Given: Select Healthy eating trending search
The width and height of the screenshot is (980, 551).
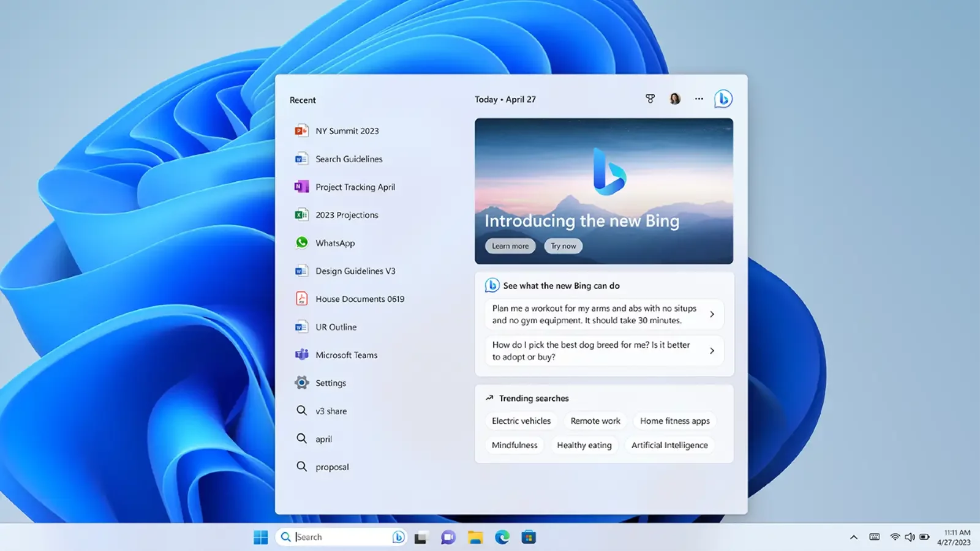Looking at the screenshot, I should [x=584, y=445].
